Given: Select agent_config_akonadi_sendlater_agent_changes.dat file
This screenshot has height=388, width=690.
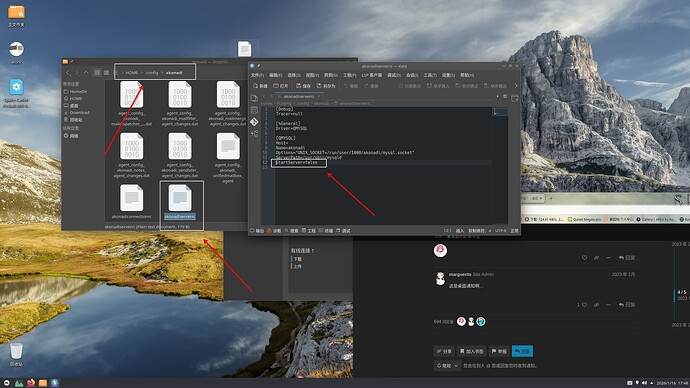Looking at the screenshot, I should 180,155.
